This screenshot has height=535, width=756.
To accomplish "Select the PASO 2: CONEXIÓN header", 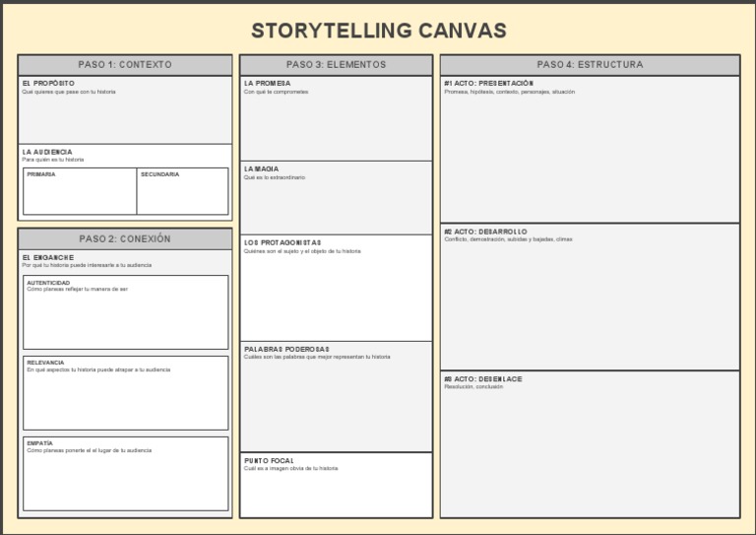I will click(x=125, y=238).
